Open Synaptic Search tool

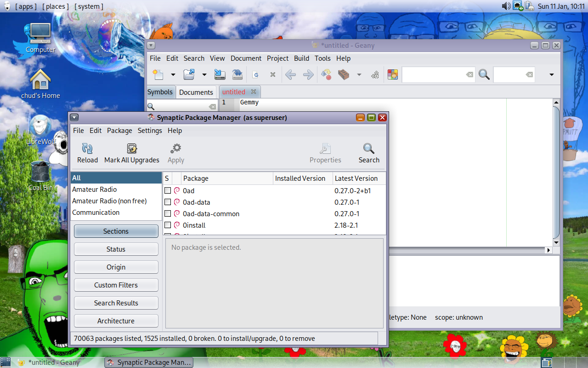(368, 153)
